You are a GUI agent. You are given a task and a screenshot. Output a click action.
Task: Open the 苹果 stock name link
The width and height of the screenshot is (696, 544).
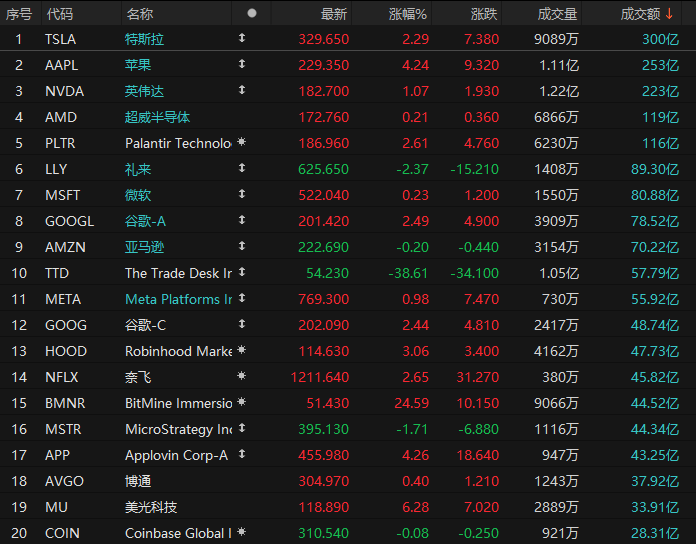coord(138,65)
